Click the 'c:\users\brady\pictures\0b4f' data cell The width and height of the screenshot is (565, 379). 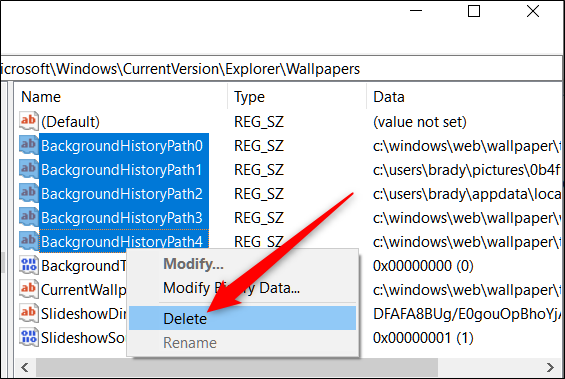coord(467,170)
